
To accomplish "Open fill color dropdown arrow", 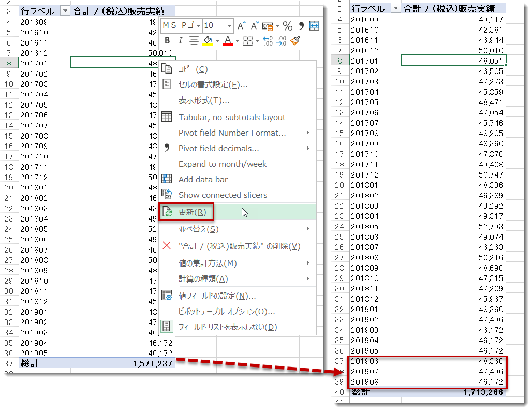I will [217, 41].
